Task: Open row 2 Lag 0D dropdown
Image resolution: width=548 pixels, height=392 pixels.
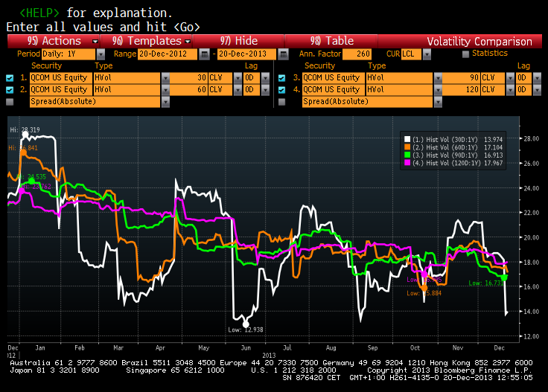Action: 265,90
